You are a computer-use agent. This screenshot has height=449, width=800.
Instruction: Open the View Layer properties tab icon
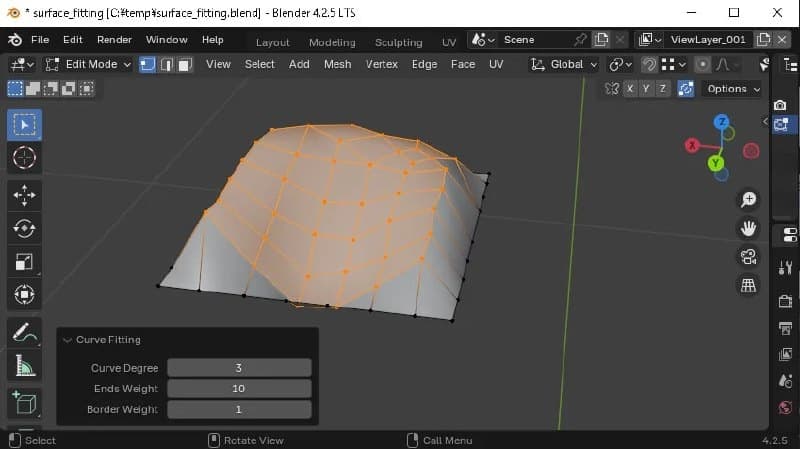(x=786, y=354)
